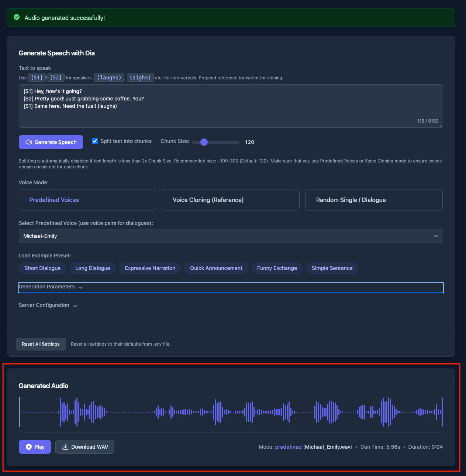Select the Predefined Voices mode

click(x=87, y=200)
